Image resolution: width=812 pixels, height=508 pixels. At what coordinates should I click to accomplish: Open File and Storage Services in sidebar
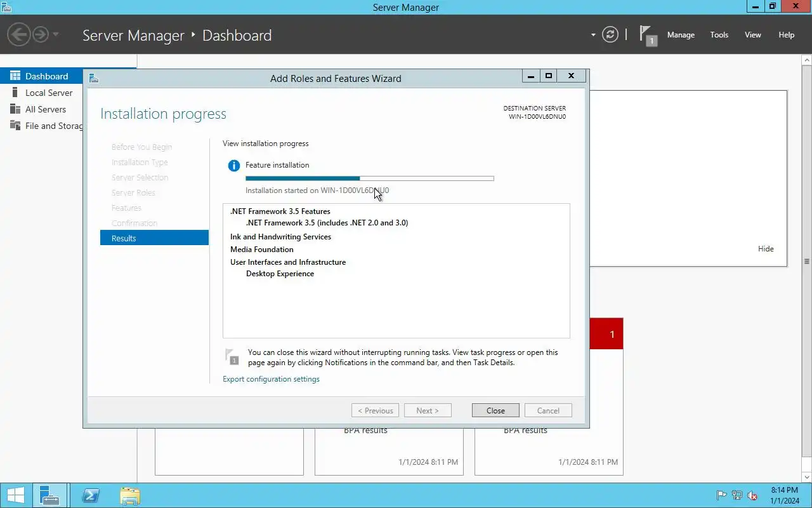click(x=41, y=126)
